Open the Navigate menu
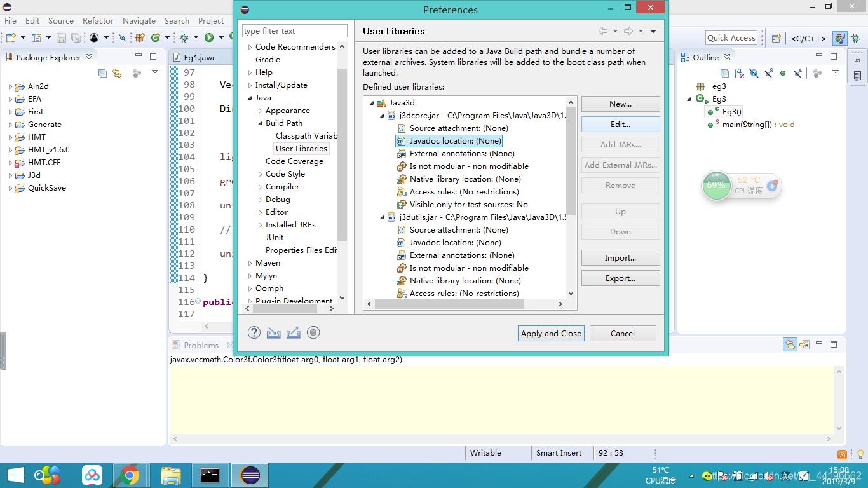This screenshot has height=488, width=868. (x=139, y=20)
